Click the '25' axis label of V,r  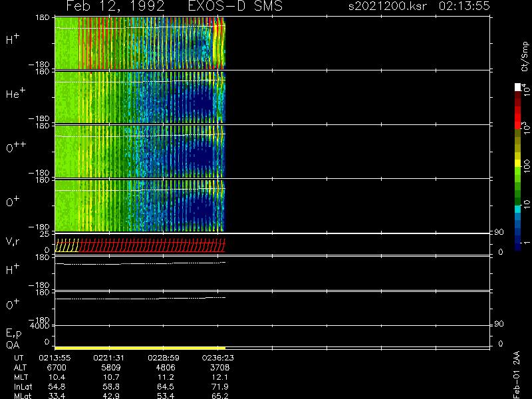[45, 234]
